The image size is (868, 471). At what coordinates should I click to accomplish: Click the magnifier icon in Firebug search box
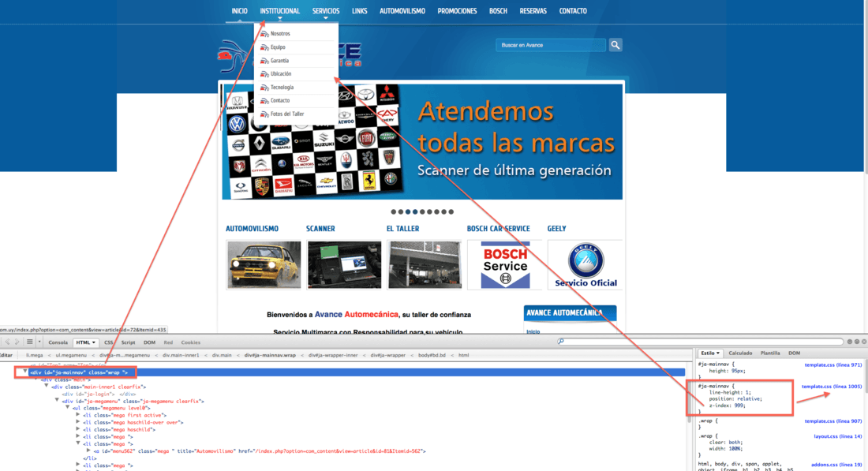point(561,342)
